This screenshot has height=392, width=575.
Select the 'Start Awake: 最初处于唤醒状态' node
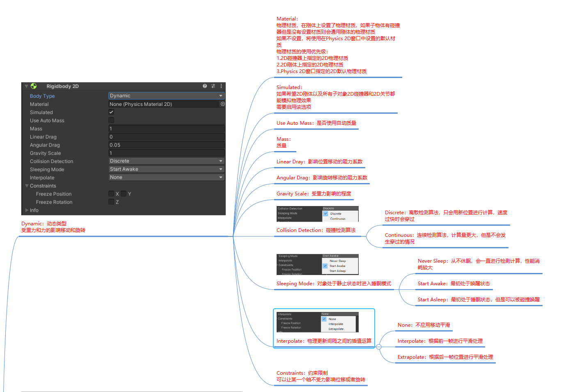[454, 284]
